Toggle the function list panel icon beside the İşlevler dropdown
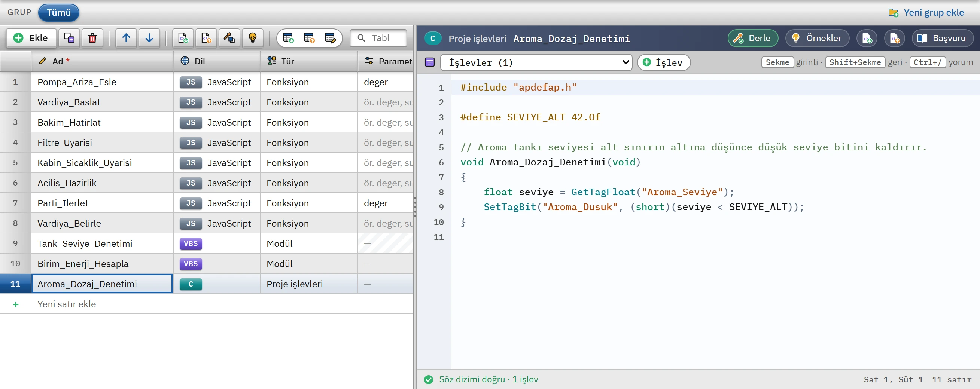This screenshot has width=980, height=389. pos(429,62)
